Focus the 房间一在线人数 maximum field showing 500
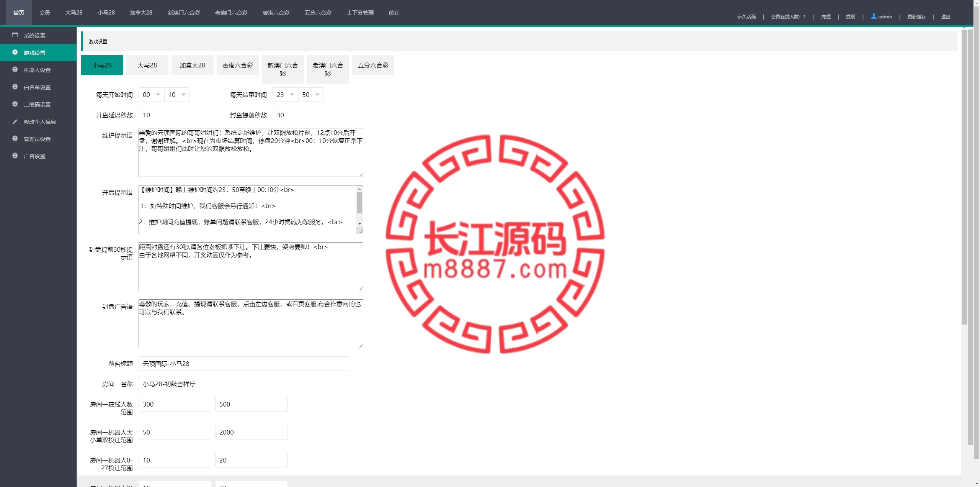The width and height of the screenshot is (980, 487). click(252, 404)
